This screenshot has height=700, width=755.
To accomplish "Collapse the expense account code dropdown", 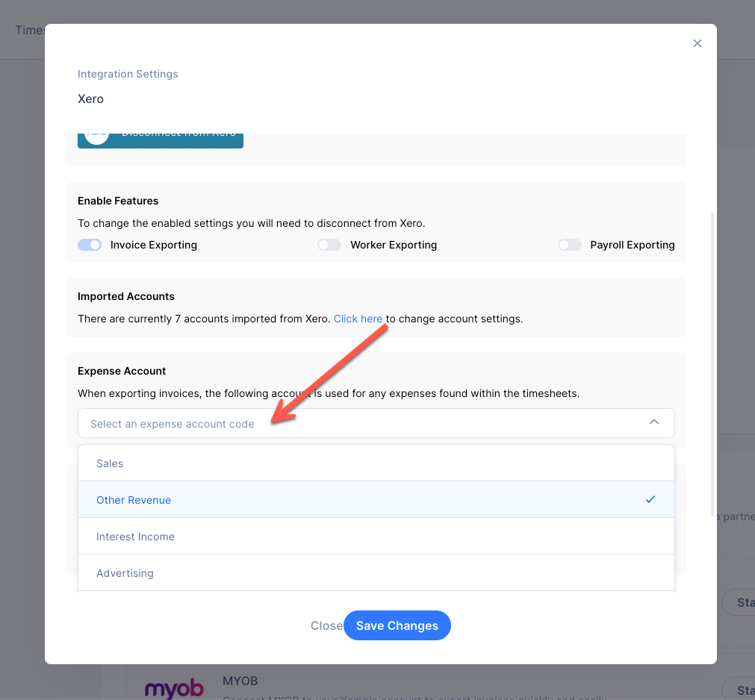I will pos(376,423).
